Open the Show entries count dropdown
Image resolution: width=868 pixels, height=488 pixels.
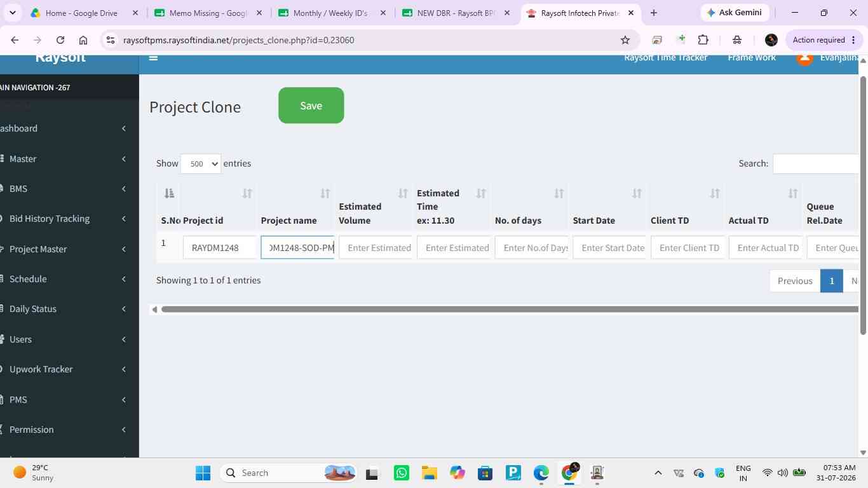tap(201, 163)
